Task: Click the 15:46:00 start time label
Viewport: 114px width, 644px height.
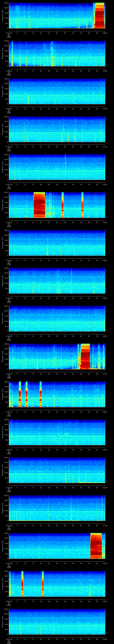Action: click(x=9, y=374)
